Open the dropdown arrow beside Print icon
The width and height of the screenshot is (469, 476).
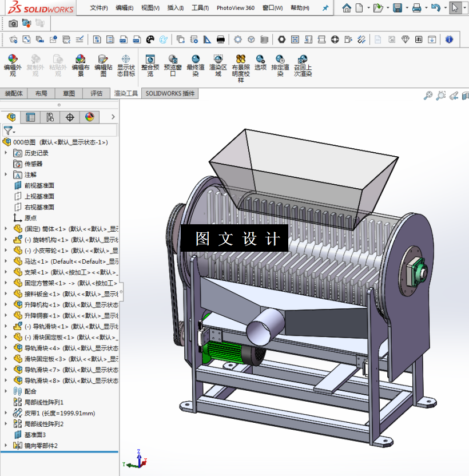pyautogui.click(x=426, y=8)
